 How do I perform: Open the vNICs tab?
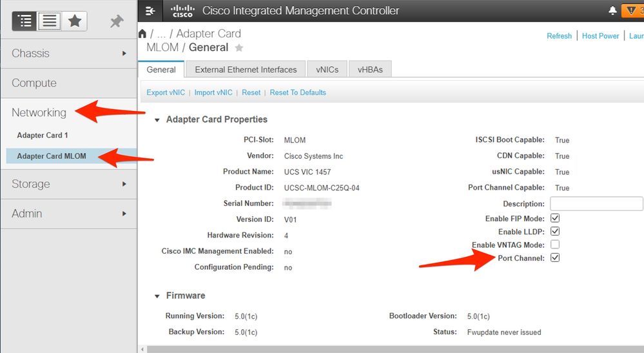pyautogui.click(x=327, y=70)
